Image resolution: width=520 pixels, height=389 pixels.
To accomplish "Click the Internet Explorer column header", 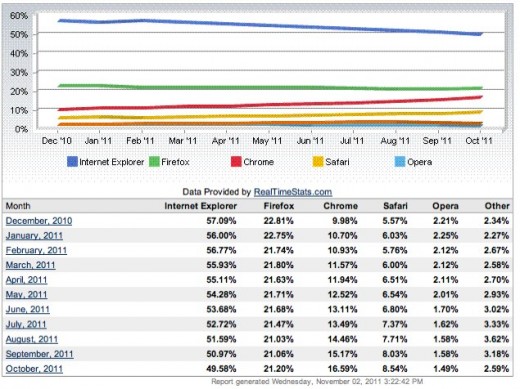I will tap(201, 206).
